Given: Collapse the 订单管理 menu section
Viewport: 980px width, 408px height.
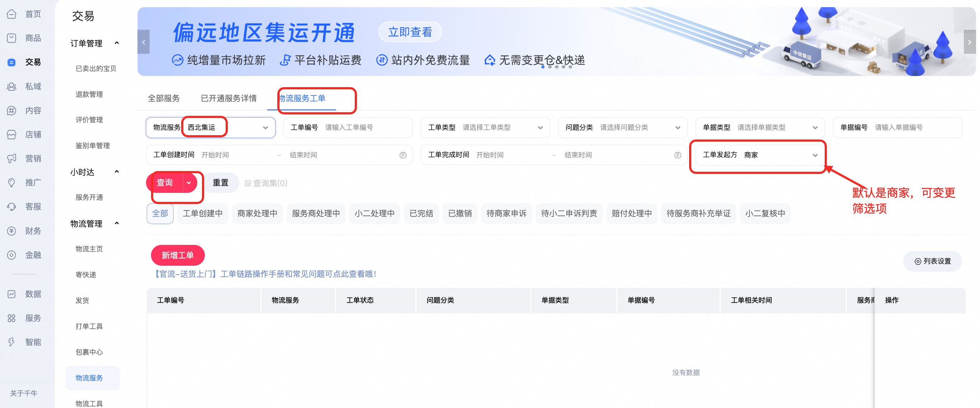Looking at the screenshot, I should coord(117,43).
